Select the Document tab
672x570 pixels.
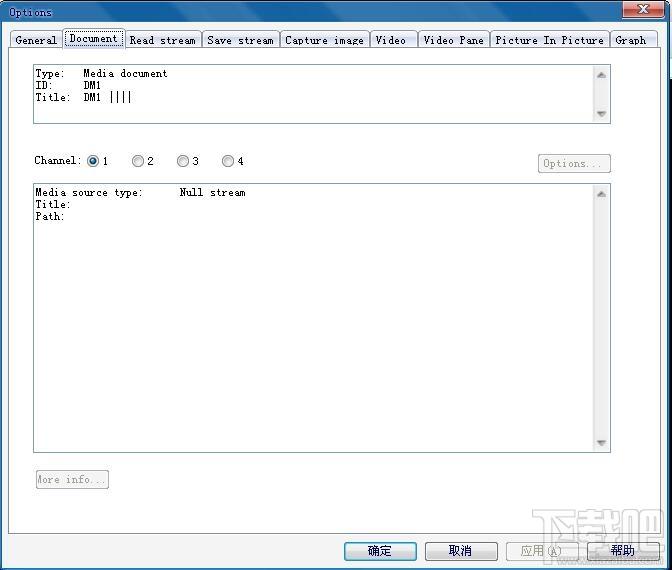(94, 39)
